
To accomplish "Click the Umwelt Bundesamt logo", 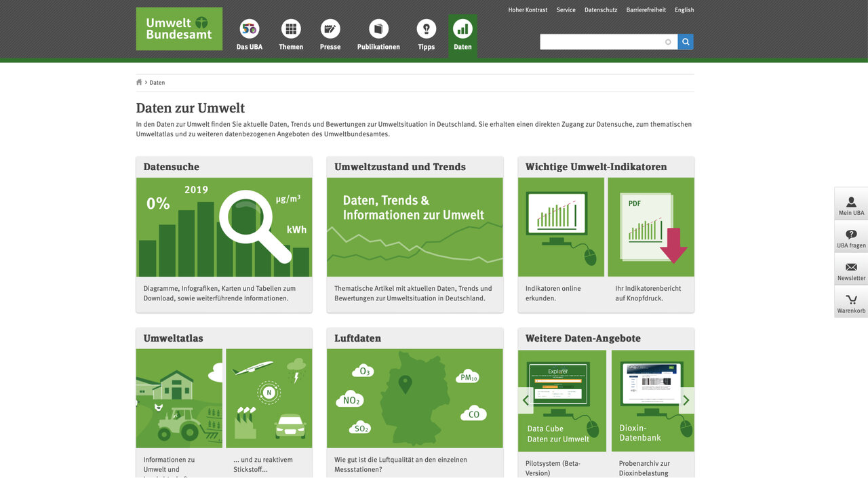I will coord(179,28).
